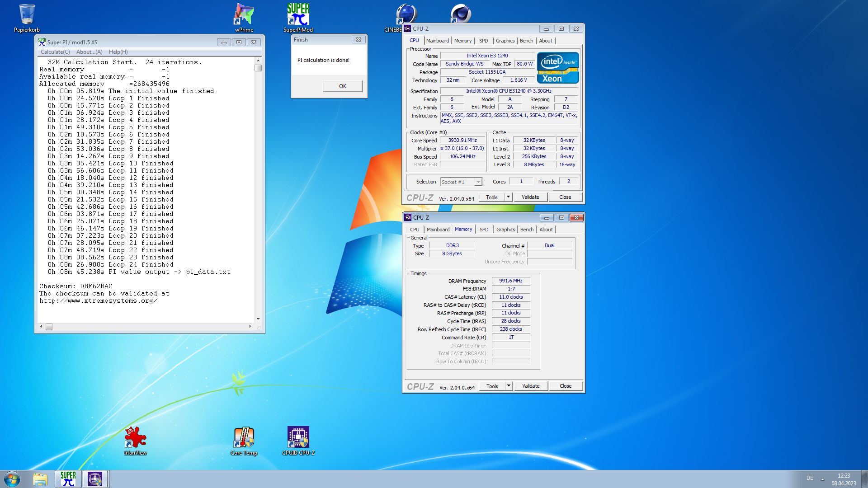Open Windows Explorer from the taskbar
This screenshot has width=868, height=488.
tap(40, 479)
